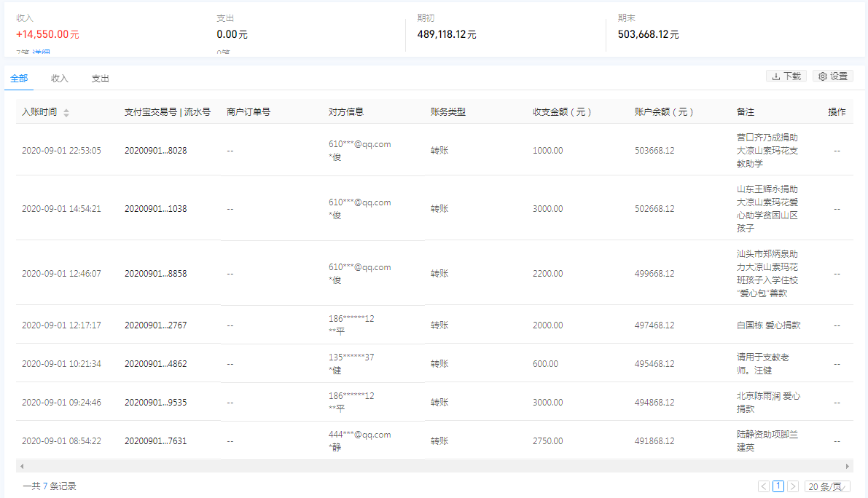Image resolution: width=868 pixels, height=498 pixels.
Task: Click 收支金额（元）column header
Action: 562,112
